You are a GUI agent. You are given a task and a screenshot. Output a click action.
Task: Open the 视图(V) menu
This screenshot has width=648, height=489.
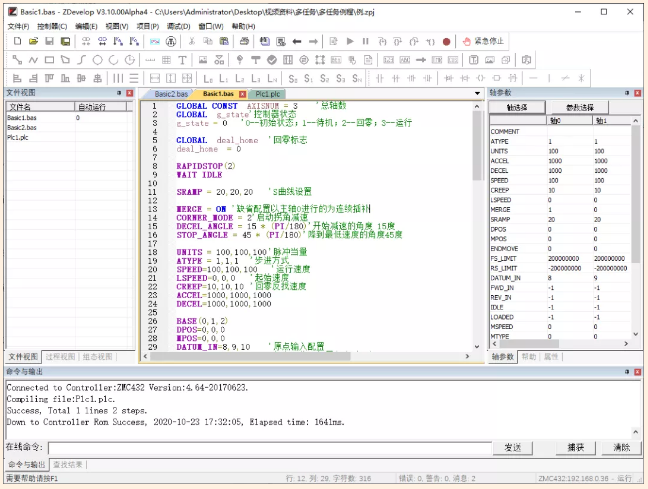point(117,26)
